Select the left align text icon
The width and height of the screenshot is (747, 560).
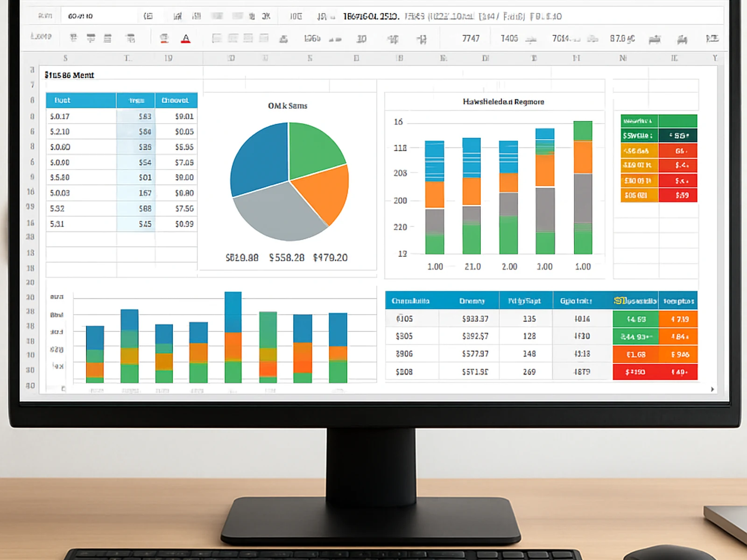click(217, 38)
